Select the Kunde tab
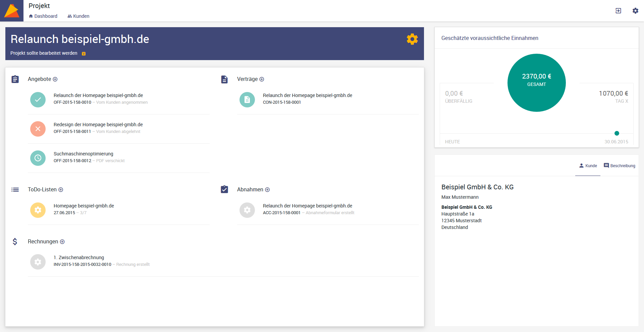644x332 pixels. click(x=588, y=166)
